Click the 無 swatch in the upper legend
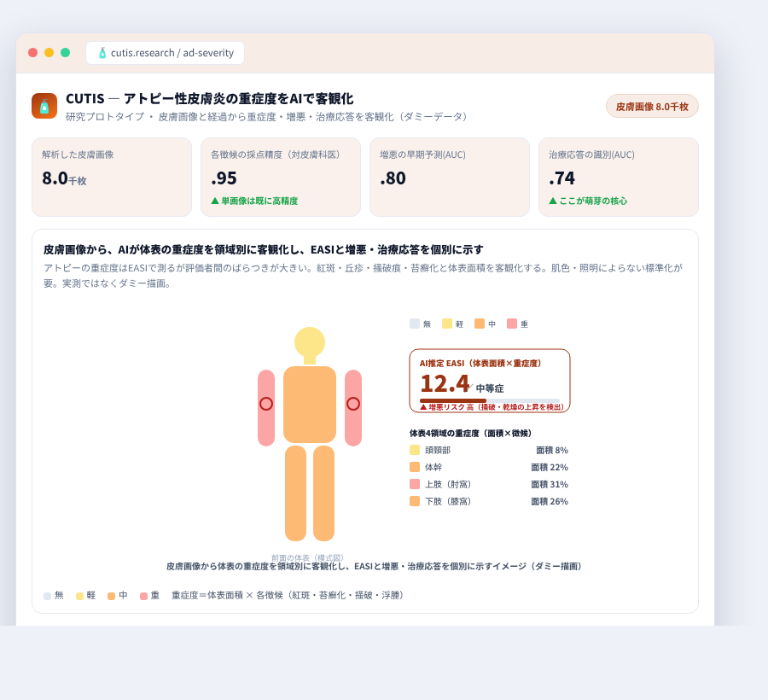Image resolution: width=768 pixels, height=700 pixels. (x=415, y=324)
